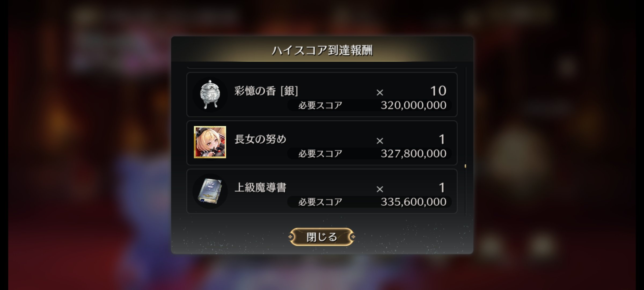
Task: Select the 上級魔導書 reward name
Action: coord(260,187)
